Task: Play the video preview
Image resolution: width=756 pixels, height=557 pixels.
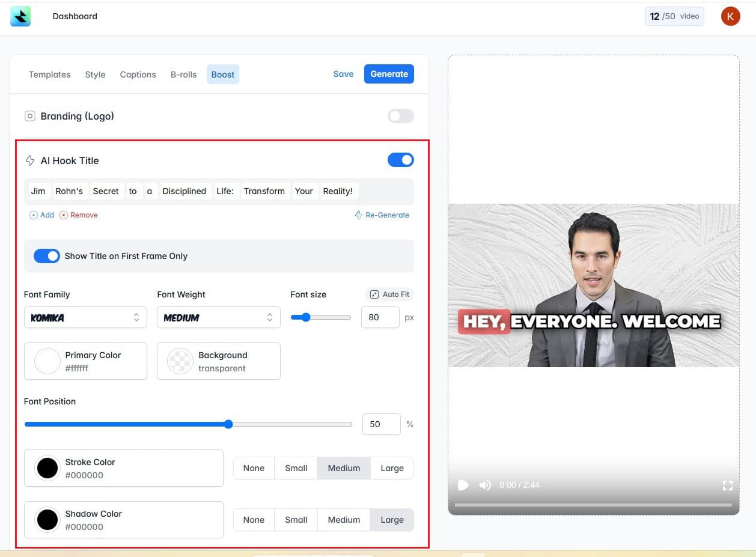Action: [x=463, y=485]
